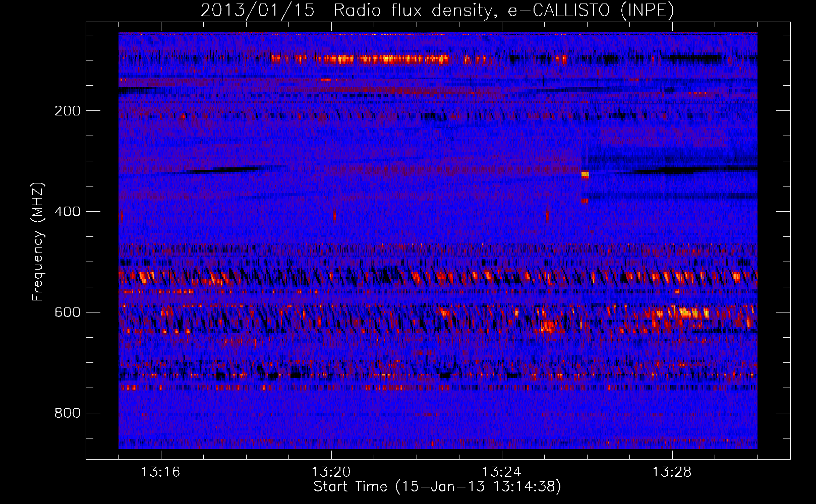Click the plot title with date 2013/01/15
Viewport: 816px width, 504px height.
point(437,10)
